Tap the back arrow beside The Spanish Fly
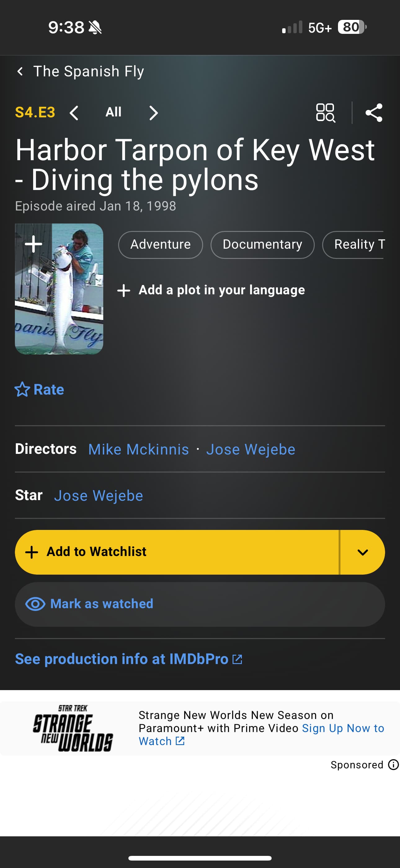Image resolution: width=400 pixels, height=868 pixels. coord(20,71)
